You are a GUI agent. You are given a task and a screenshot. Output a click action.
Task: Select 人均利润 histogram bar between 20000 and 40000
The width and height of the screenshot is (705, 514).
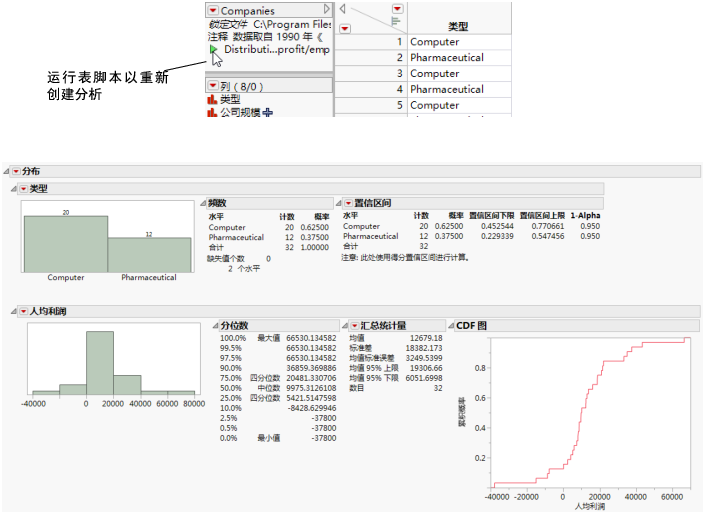coord(127,385)
